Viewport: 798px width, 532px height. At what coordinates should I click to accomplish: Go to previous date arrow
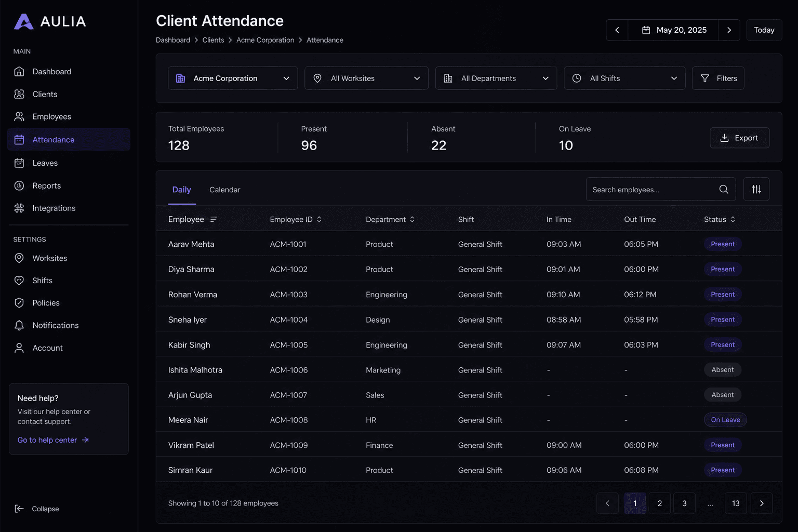[x=617, y=30]
